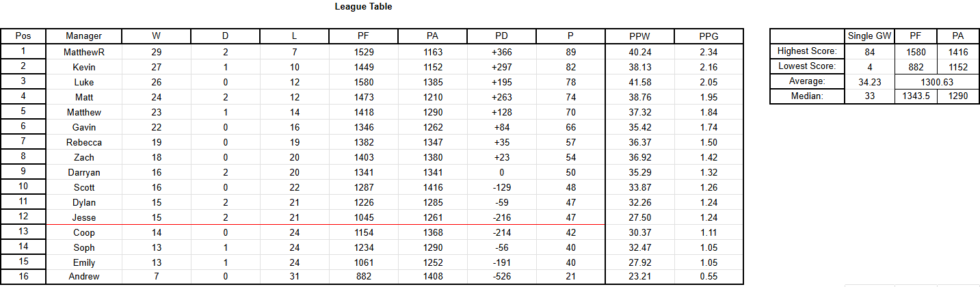Click the Lowest Score label cell

tap(807, 66)
